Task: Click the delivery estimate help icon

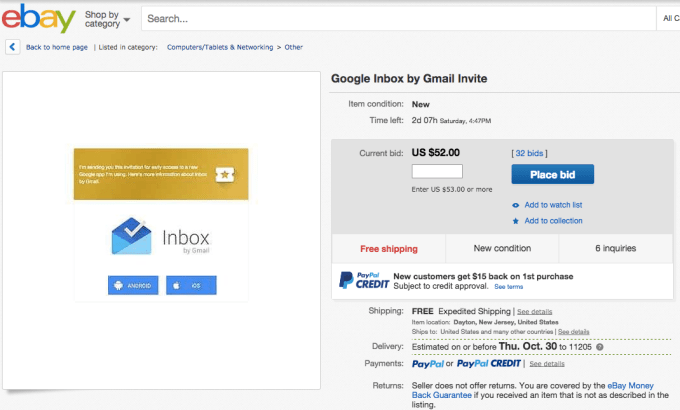Action: 601,347
